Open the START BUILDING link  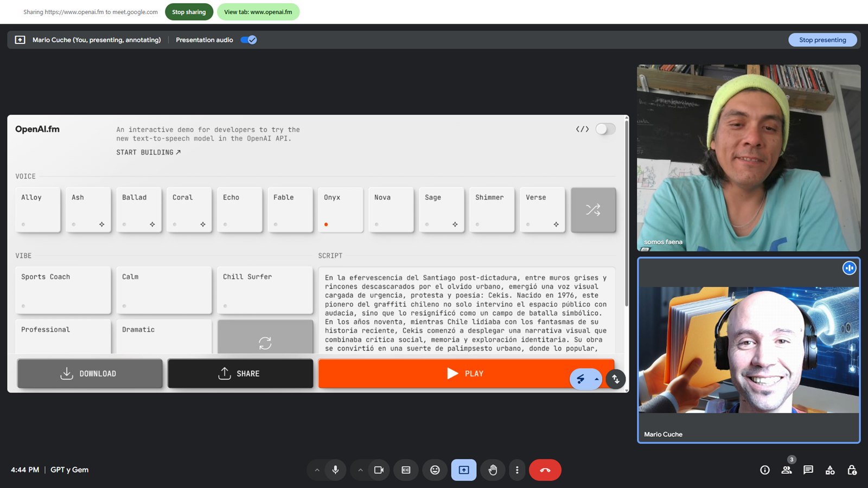pos(149,152)
